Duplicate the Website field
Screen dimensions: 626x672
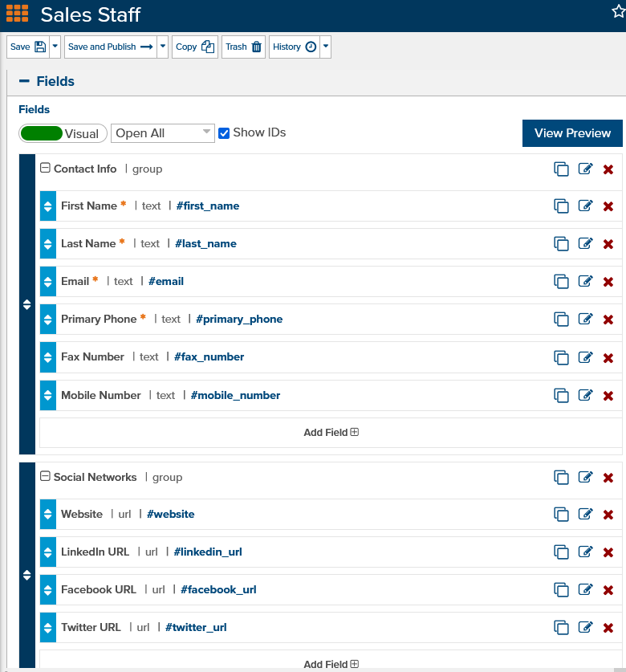click(561, 515)
